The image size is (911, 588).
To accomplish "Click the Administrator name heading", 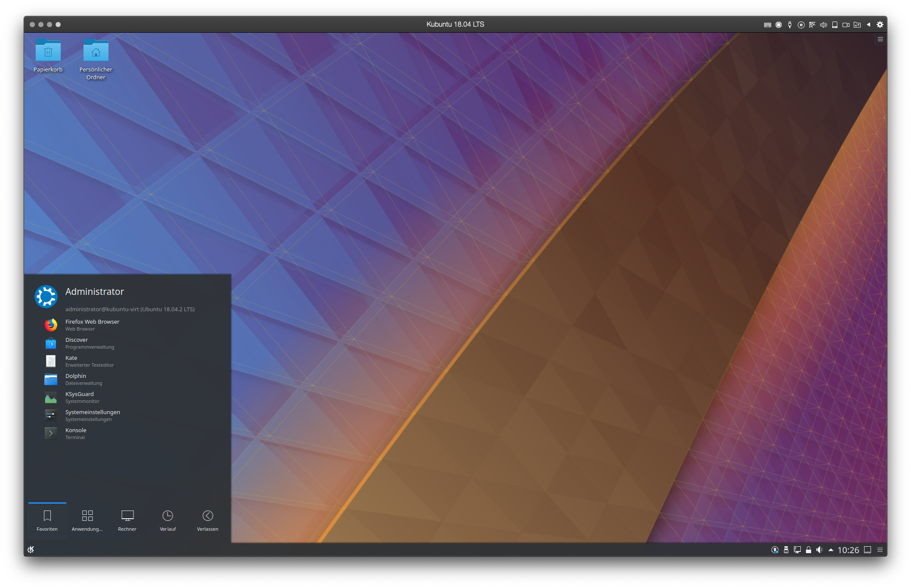I will point(95,291).
